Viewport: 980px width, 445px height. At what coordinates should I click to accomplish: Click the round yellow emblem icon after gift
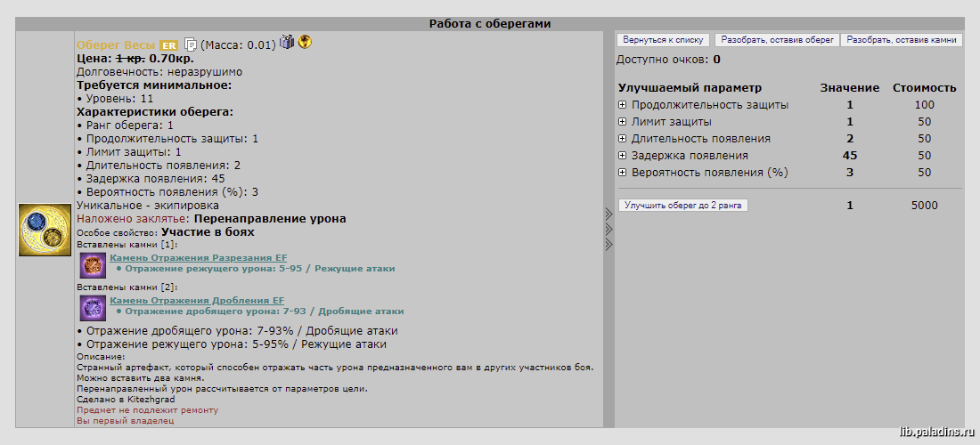[305, 42]
